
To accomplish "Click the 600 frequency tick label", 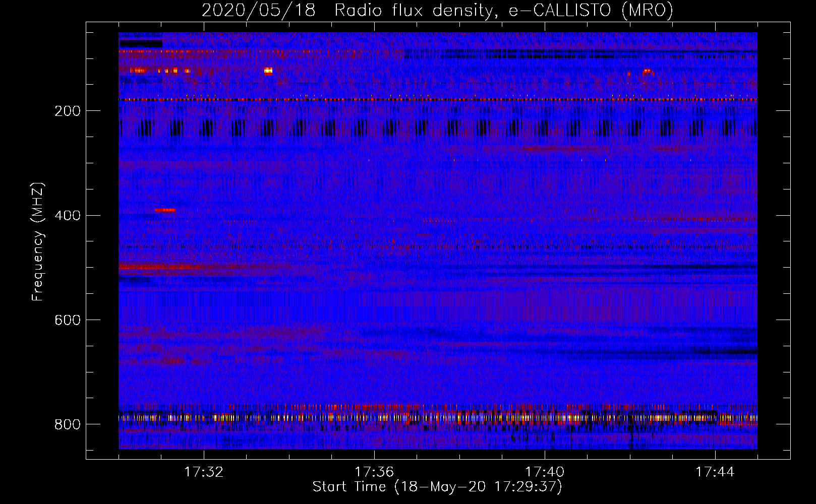I will click(68, 320).
